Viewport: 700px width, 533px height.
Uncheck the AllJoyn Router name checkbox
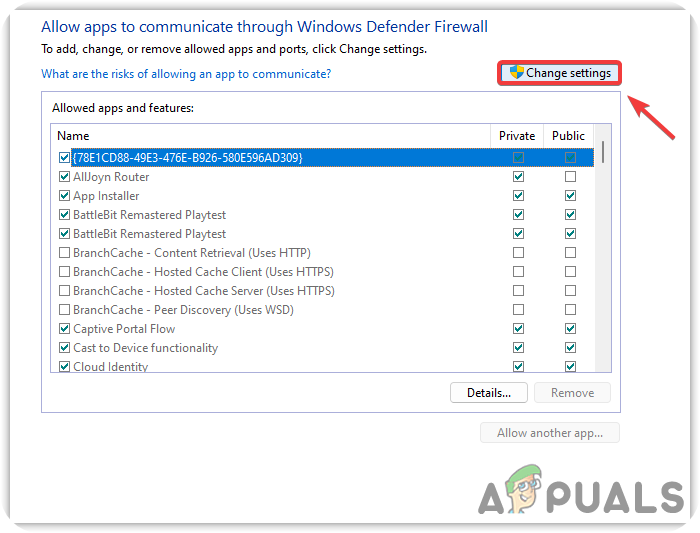point(64,177)
